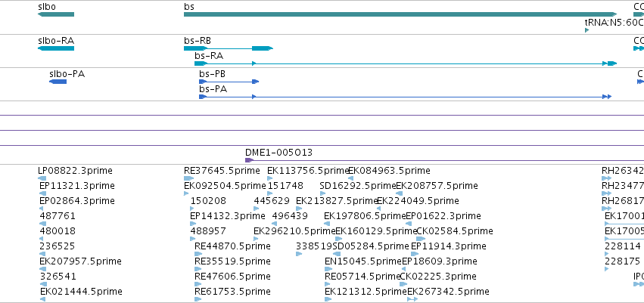Select EST EK197806.5prime
Screen dimensions: 644x303
click(365, 215)
